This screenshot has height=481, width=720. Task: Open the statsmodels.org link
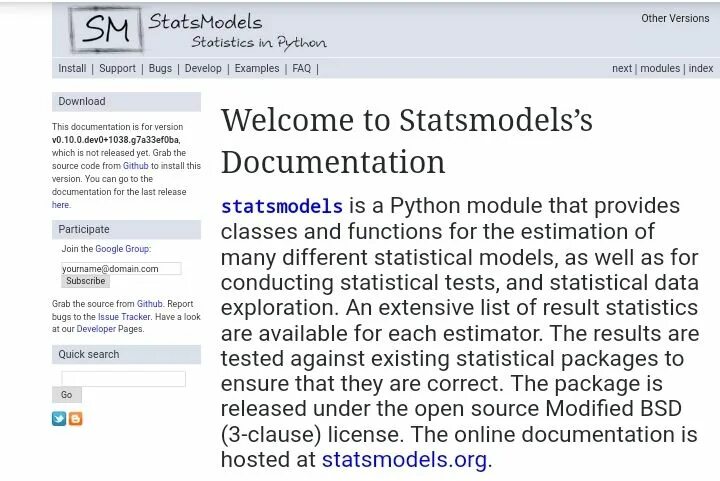404,459
